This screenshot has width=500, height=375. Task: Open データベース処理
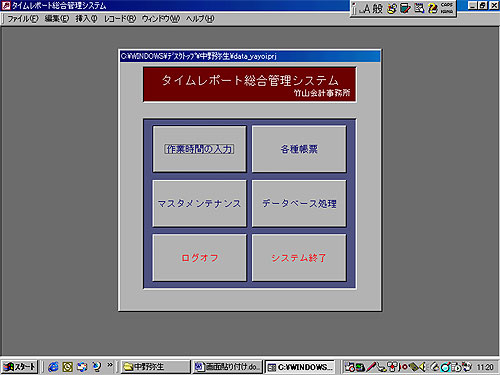[x=299, y=203]
